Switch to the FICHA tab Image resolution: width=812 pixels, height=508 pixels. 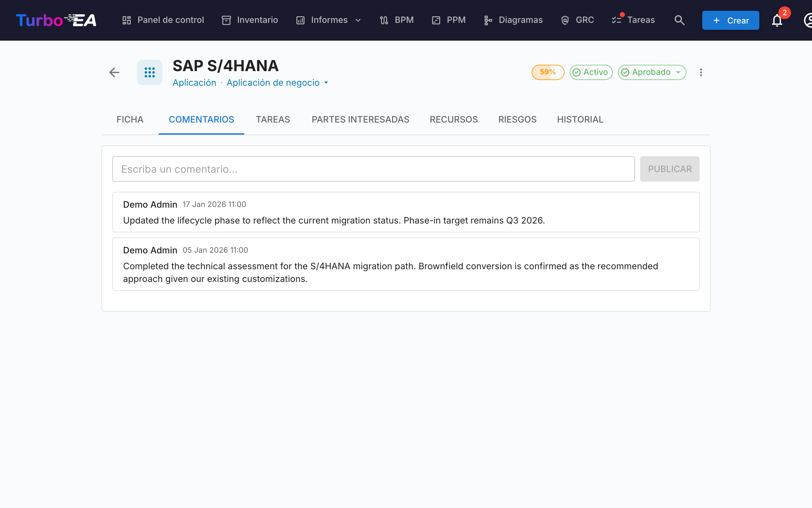pos(130,120)
